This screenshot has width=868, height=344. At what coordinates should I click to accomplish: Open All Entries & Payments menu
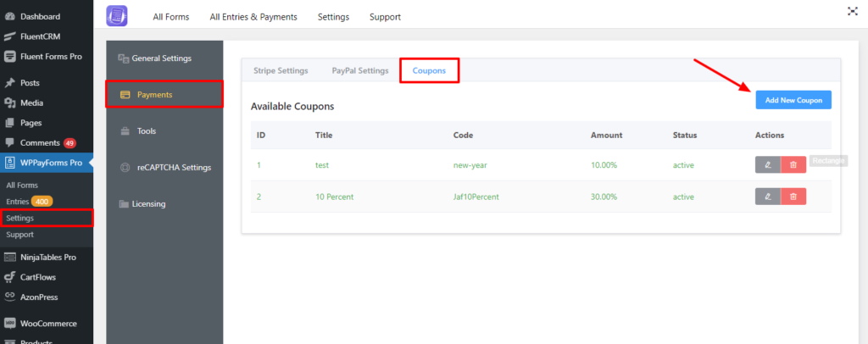point(253,17)
